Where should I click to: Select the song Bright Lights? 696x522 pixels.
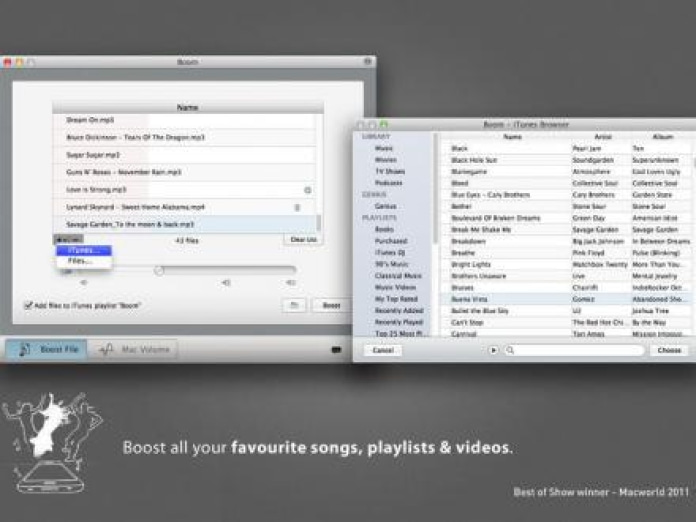click(567, 265)
